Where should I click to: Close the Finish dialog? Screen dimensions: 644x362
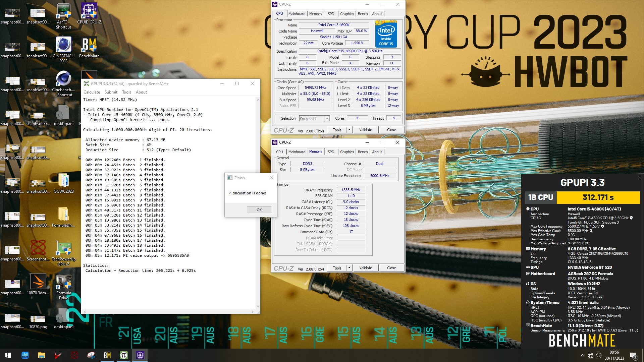272,178
